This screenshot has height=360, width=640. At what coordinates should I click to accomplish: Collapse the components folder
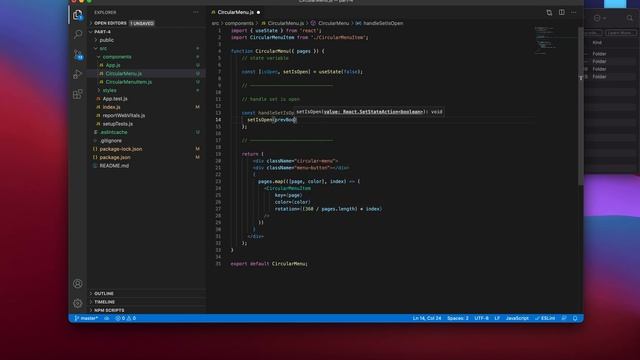tap(117, 57)
